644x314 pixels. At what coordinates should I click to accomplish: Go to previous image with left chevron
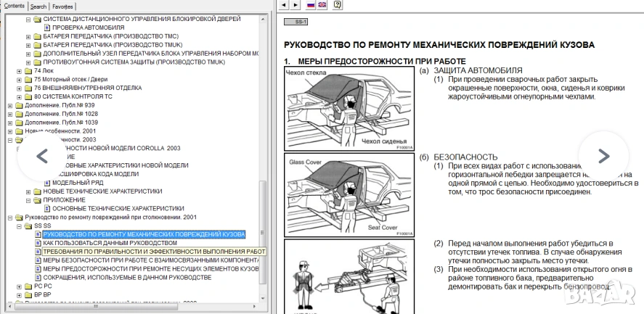pos(42,156)
